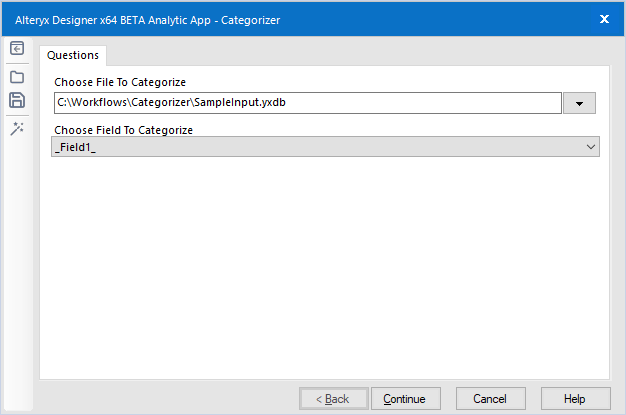
Task: Click the grayed-out Back button
Action: (333, 399)
